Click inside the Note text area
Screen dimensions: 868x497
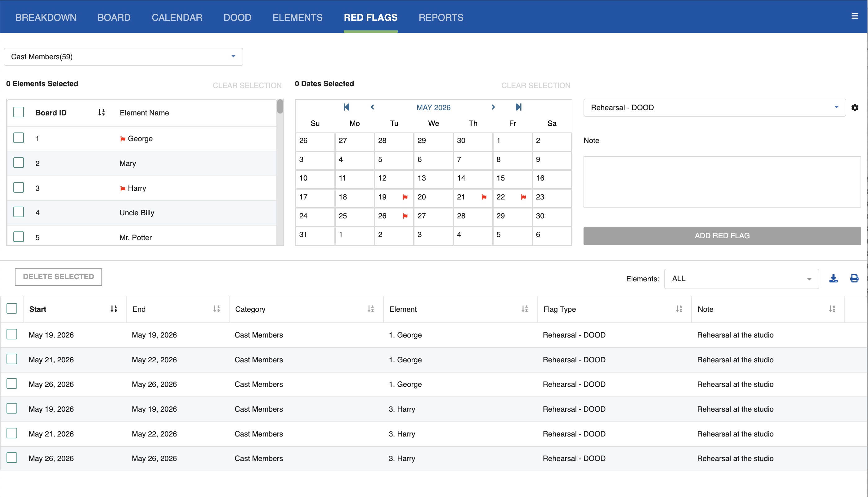point(722,181)
